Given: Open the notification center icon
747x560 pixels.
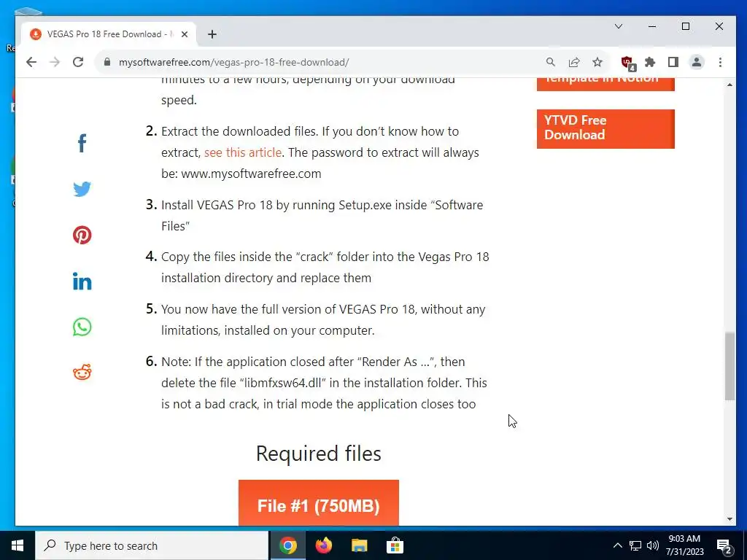Looking at the screenshot, I should [x=724, y=546].
